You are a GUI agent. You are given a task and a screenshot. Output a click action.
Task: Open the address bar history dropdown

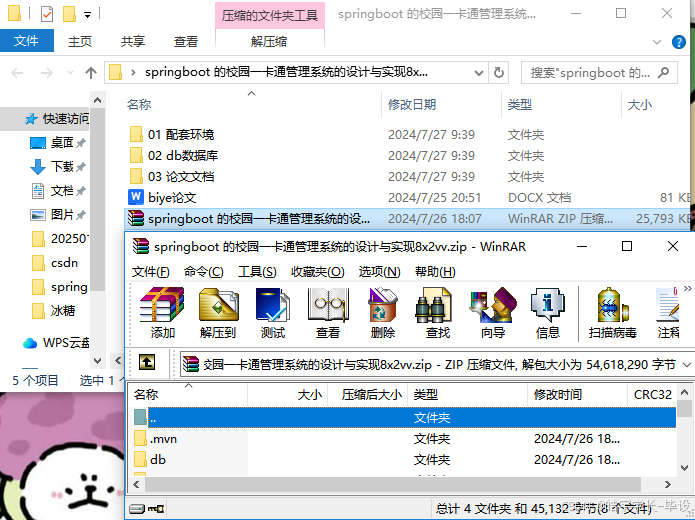(x=479, y=72)
